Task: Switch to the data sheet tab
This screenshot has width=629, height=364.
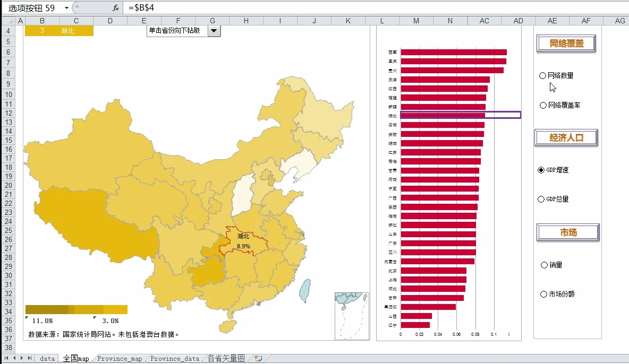Action: click(47, 358)
